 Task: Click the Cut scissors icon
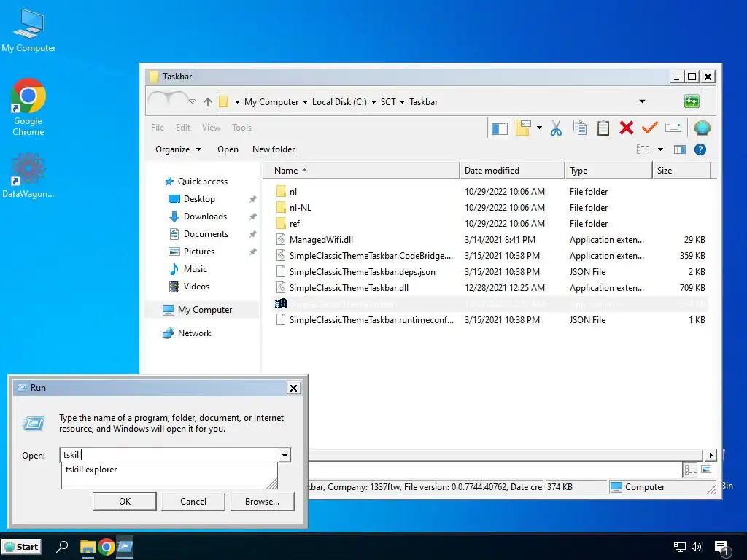click(555, 128)
